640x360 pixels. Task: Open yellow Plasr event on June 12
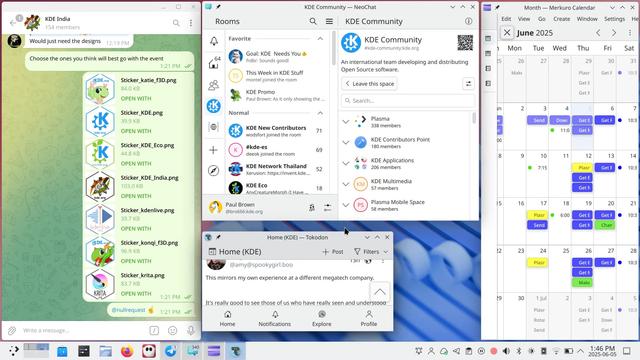582,167
